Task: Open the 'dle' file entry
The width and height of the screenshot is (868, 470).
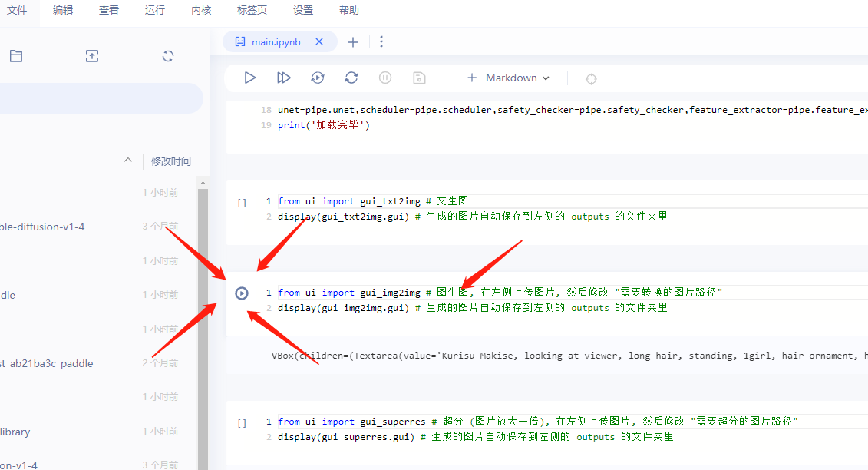Action: [8, 295]
